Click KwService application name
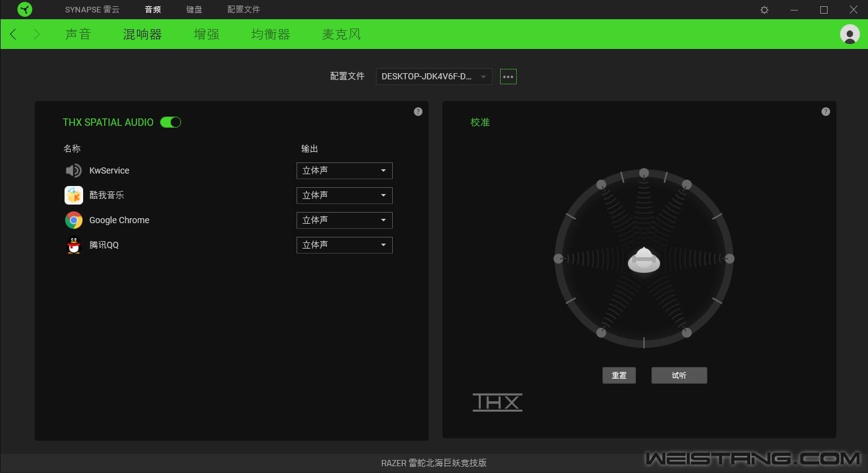 [109, 170]
